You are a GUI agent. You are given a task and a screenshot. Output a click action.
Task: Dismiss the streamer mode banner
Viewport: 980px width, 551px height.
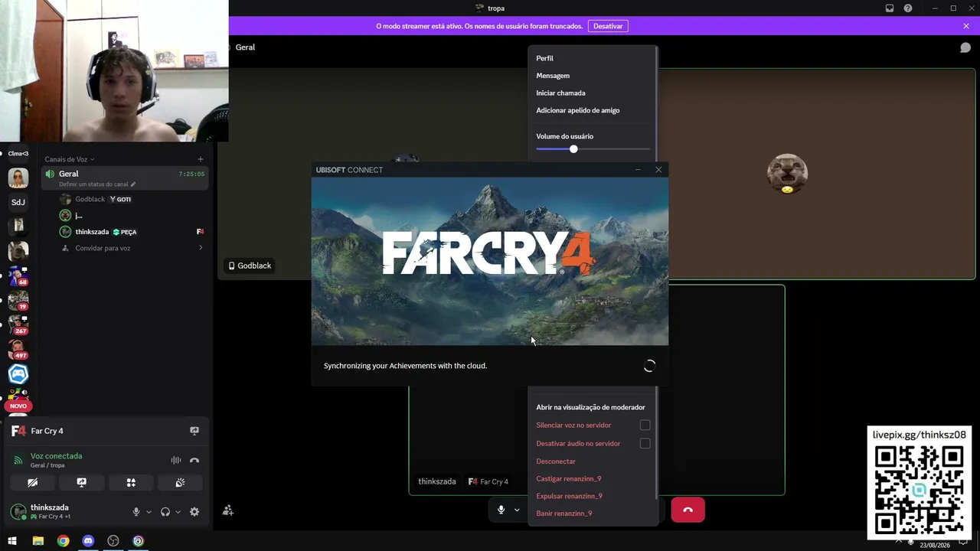click(966, 26)
